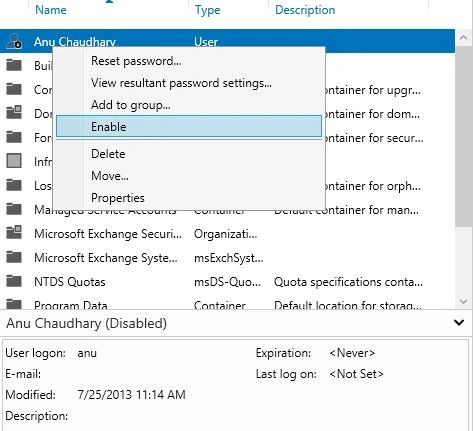This screenshot has width=473, height=431.
Task: Select Delete in the context menu
Action: point(108,154)
